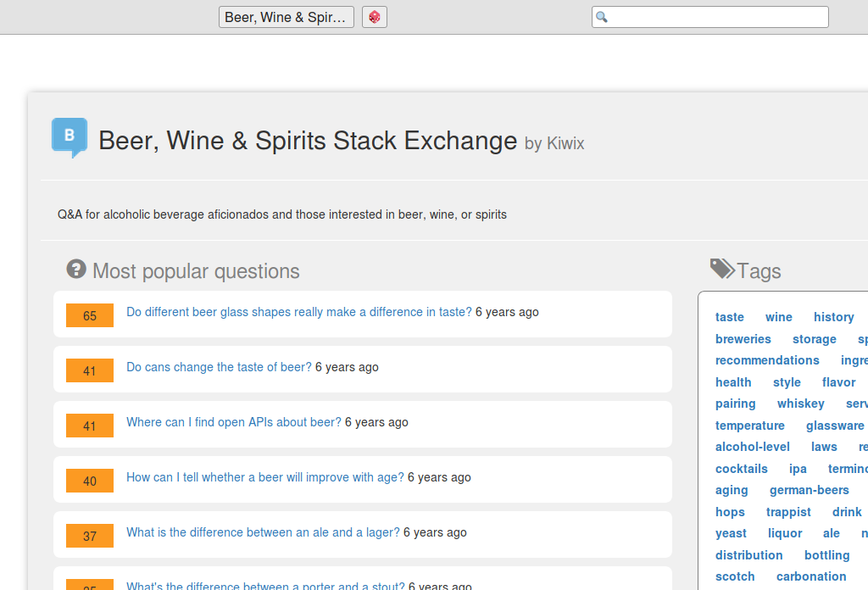Select the 'history' tag
868x590 pixels.
point(834,317)
